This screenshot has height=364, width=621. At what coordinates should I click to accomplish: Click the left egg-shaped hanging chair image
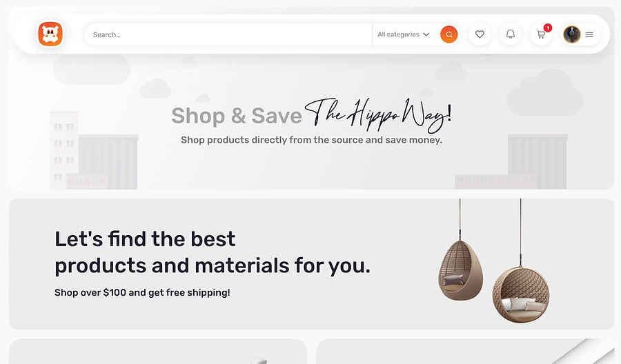coord(460,270)
